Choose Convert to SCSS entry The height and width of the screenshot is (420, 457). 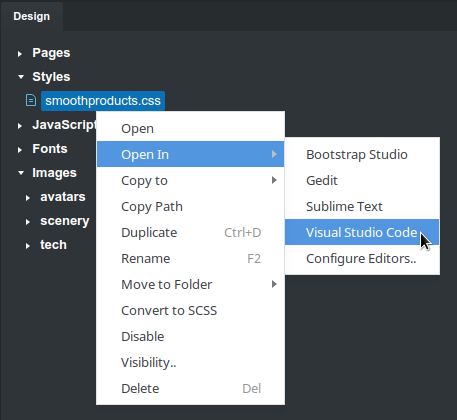click(190, 310)
